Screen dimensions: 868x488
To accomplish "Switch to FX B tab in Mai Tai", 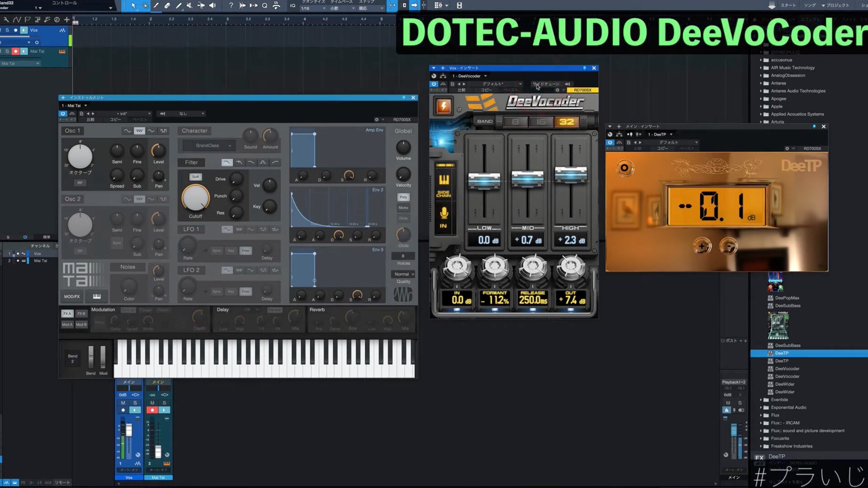I will [x=81, y=314].
